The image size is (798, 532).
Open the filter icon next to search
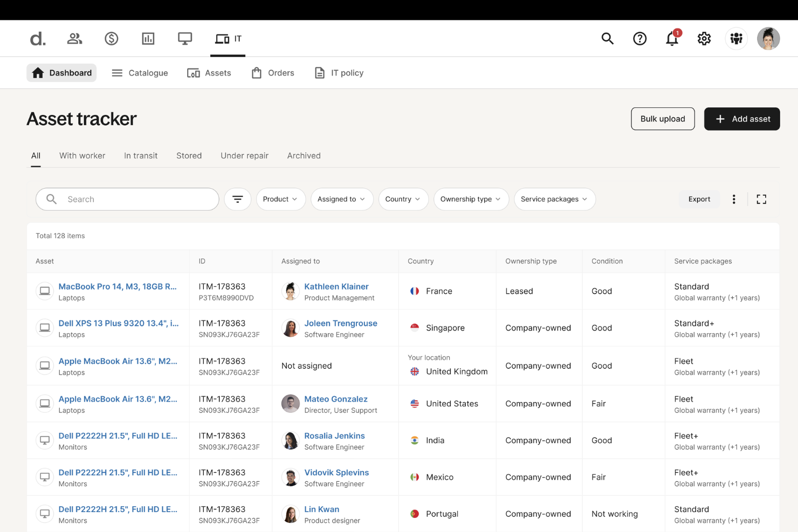(238, 199)
